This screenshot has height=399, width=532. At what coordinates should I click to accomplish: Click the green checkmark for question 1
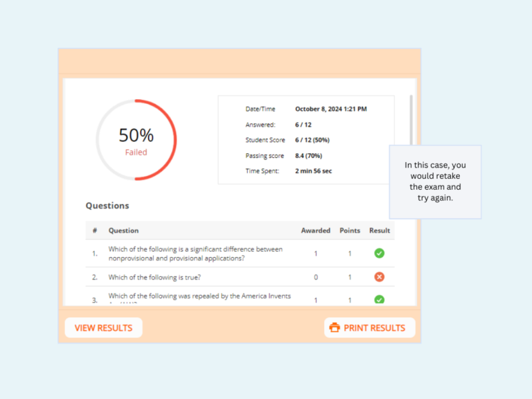point(379,254)
